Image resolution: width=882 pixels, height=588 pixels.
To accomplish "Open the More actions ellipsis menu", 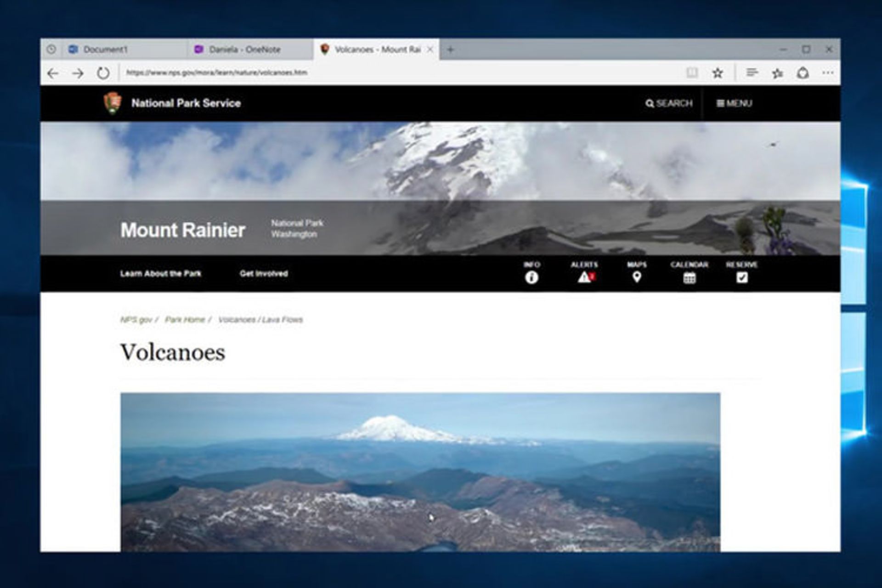I will click(828, 73).
